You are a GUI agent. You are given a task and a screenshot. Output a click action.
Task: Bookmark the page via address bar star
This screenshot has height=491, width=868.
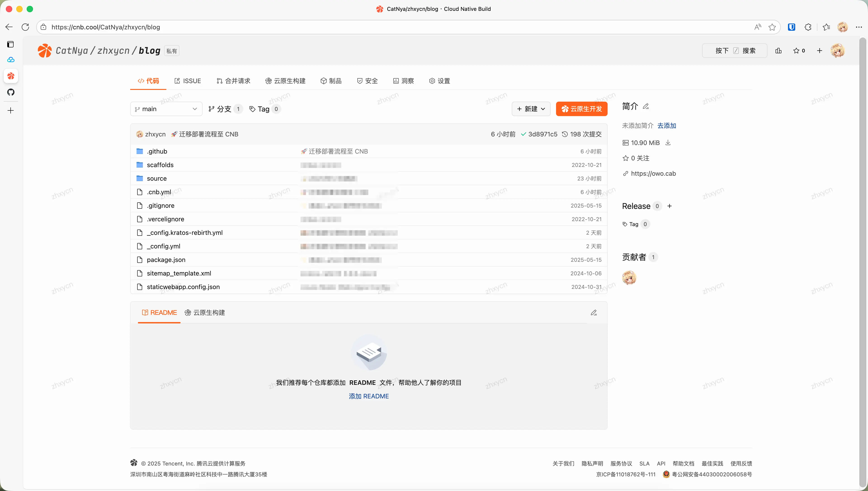click(x=772, y=27)
